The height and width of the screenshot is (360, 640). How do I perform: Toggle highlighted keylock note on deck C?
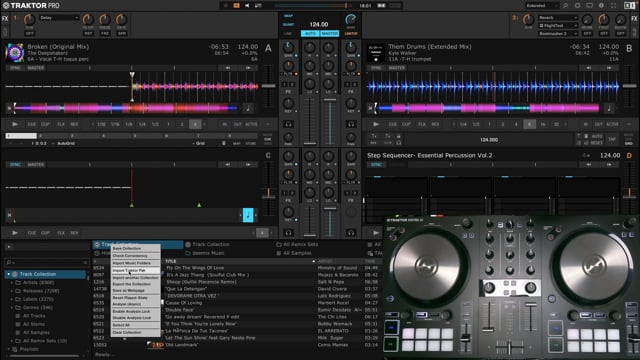(x=248, y=215)
